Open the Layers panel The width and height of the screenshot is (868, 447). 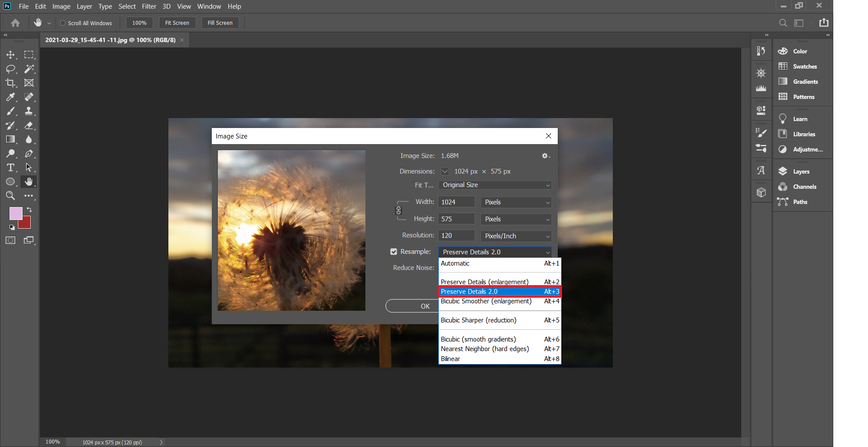(801, 171)
